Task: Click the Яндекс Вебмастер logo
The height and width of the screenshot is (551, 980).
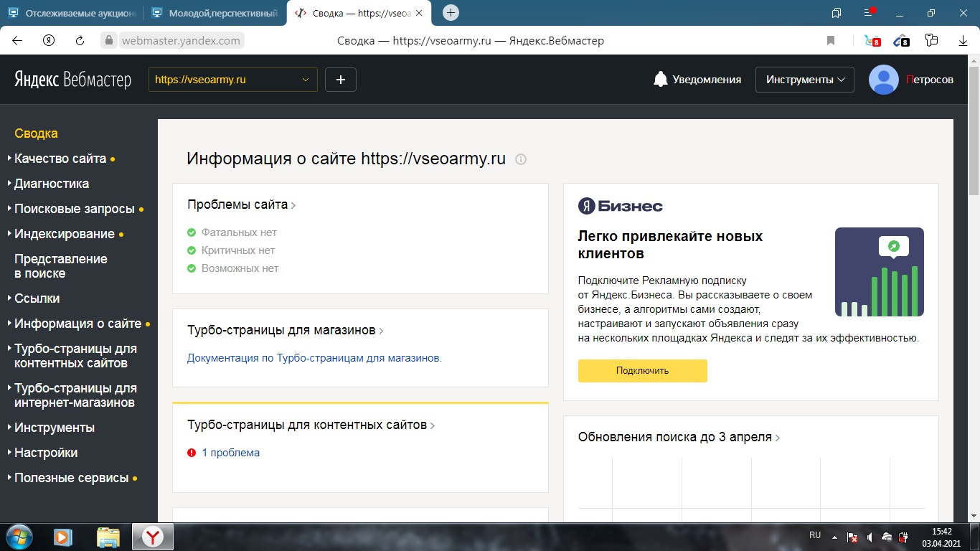Action: 72,80
